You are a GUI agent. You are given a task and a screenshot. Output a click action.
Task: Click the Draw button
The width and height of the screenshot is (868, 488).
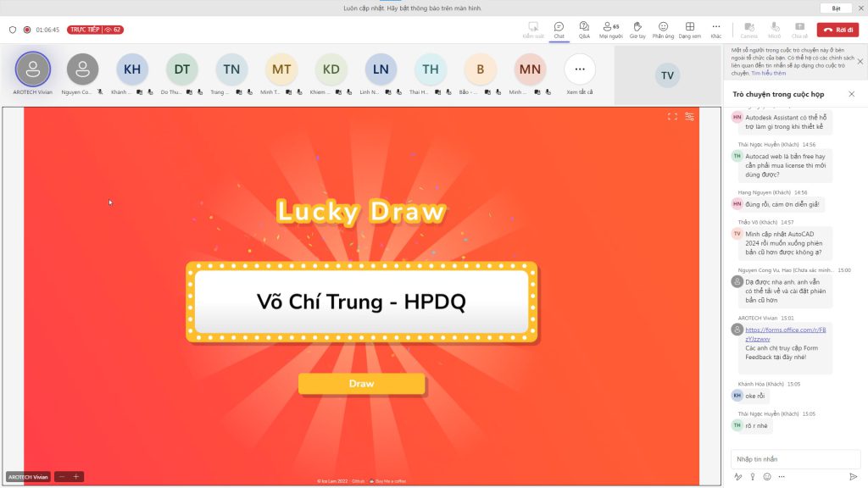coord(361,384)
